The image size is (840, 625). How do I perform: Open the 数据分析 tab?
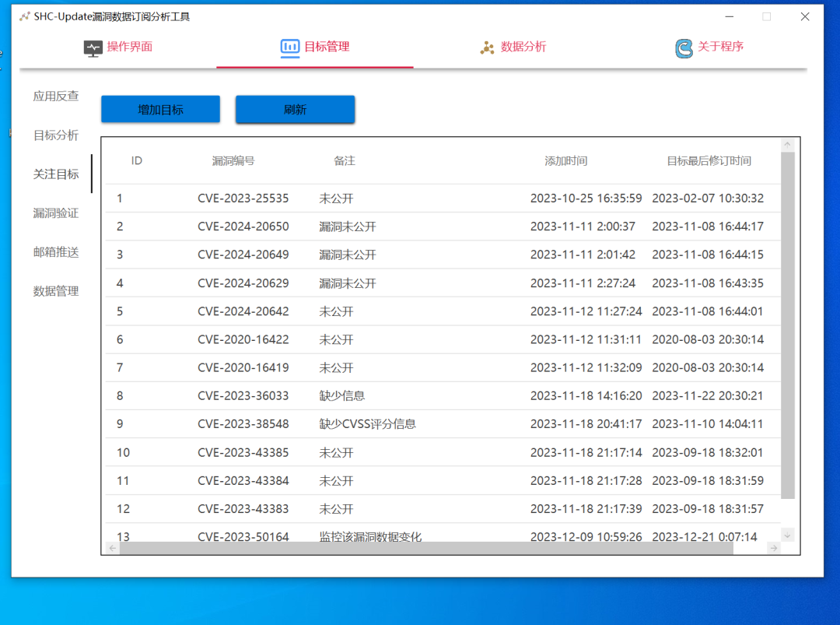[512, 47]
